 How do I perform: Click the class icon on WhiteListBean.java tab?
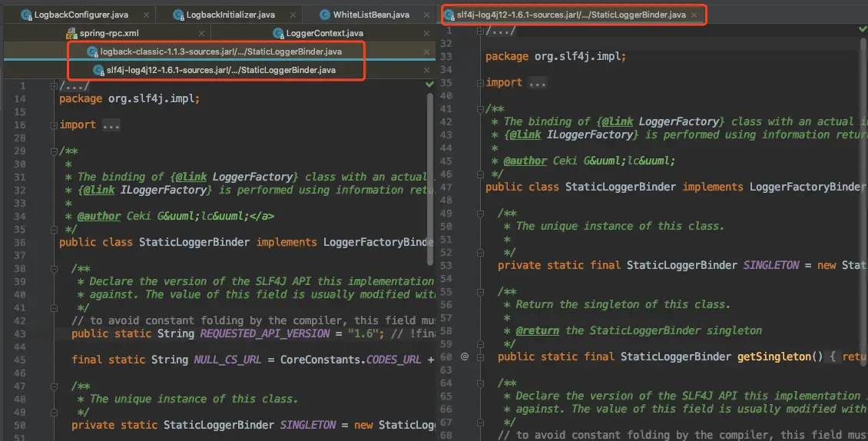tap(325, 15)
